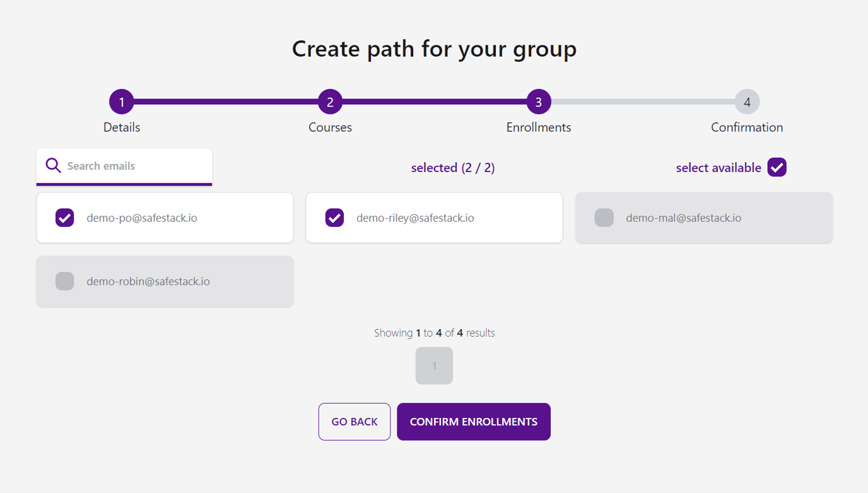Select the Courses step label
868x493 pixels.
point(330,127)
